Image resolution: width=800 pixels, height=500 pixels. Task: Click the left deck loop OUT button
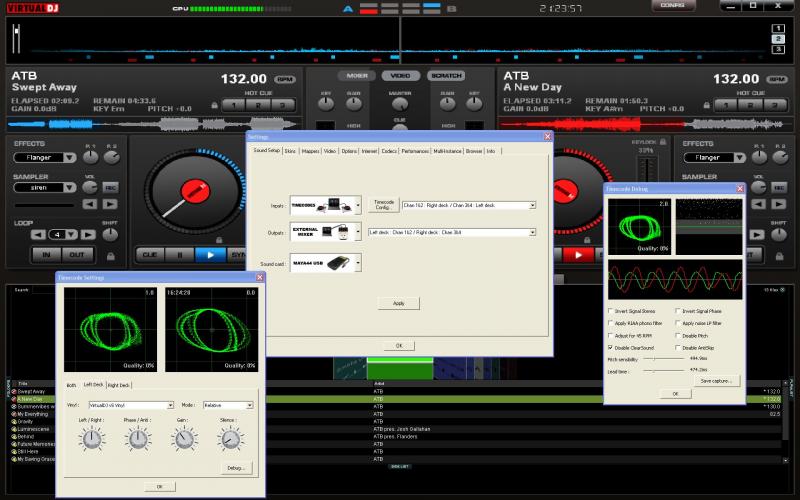[x=76, y=255]
